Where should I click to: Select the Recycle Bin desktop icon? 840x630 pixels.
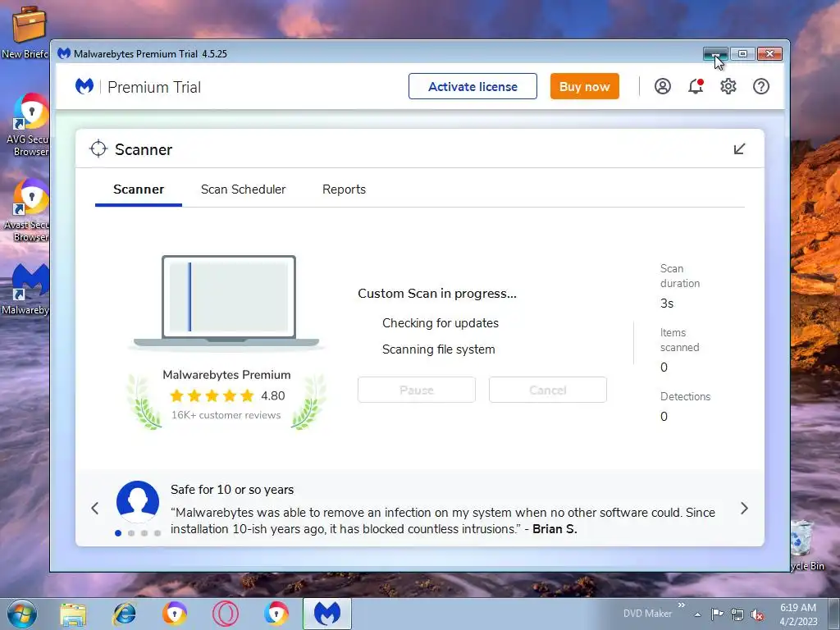click(807, 546)
